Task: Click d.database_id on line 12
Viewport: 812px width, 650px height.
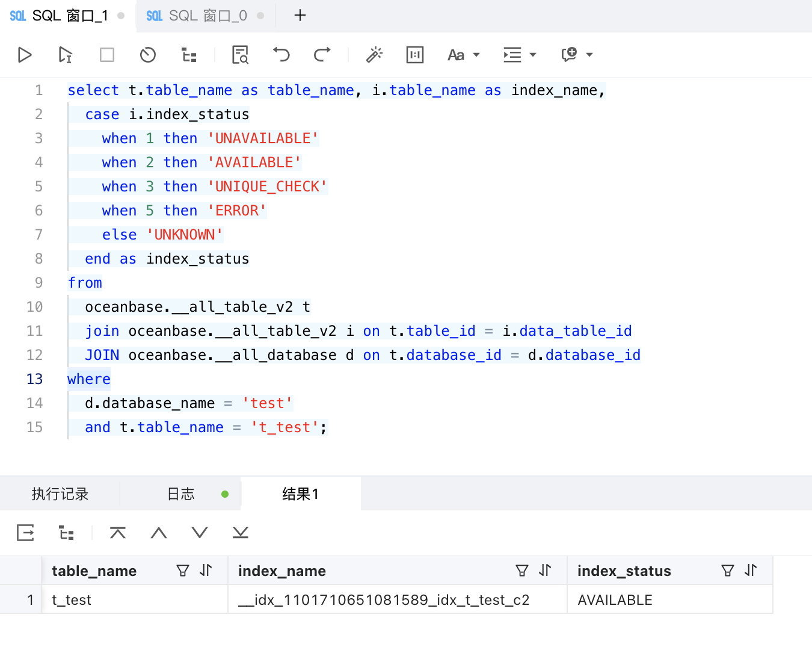Action: [x=584, y=355]
